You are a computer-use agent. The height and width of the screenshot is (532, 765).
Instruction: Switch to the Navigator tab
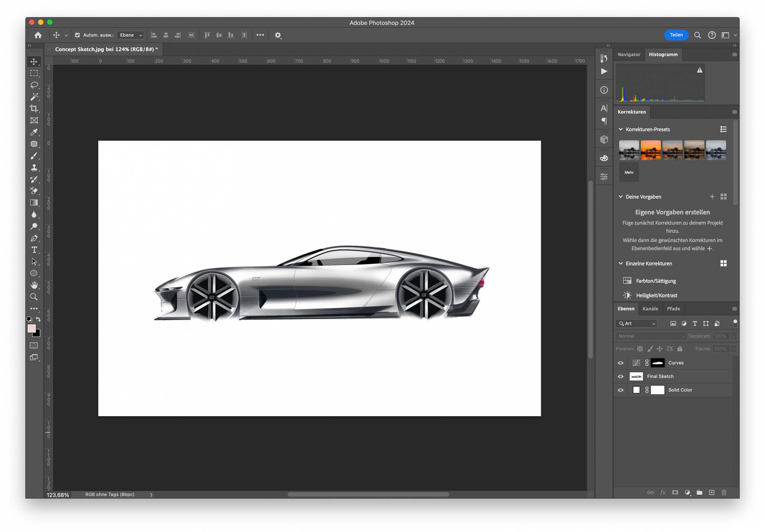[629, 54]
